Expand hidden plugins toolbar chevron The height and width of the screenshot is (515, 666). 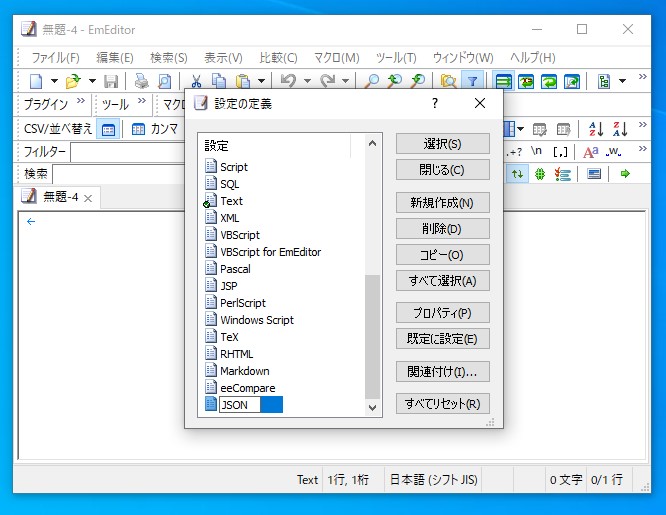[x=81, y=101]
